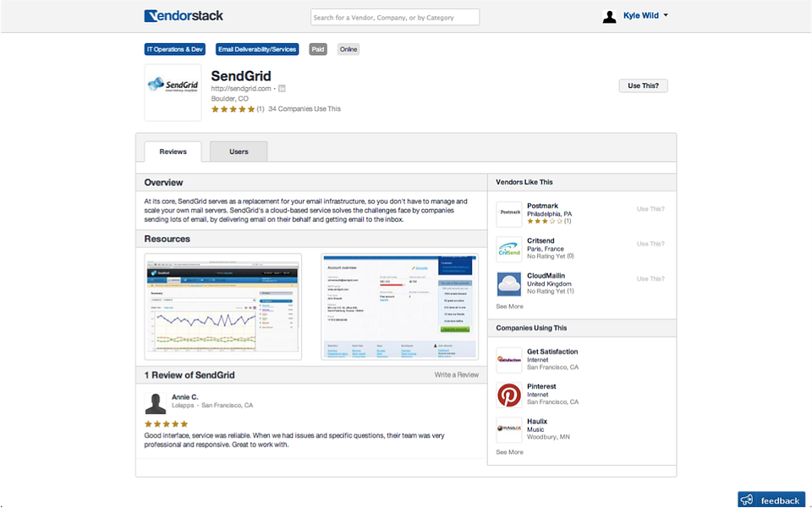Click the Critsend vendor logo
The image size is (812, 508).
point(509,249)
